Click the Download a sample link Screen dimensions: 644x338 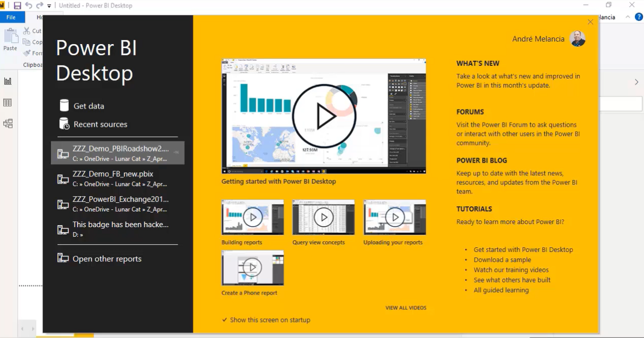tap(502, 260)
